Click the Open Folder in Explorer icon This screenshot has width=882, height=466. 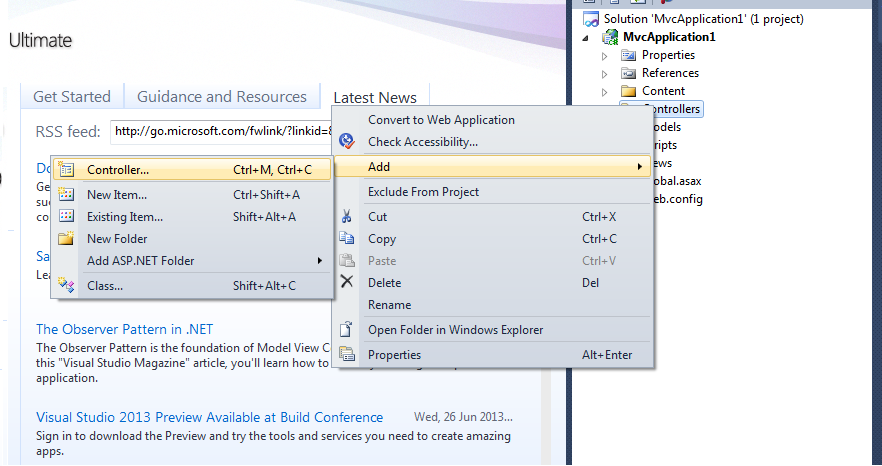pyautogui.click(x=346, y=329)
